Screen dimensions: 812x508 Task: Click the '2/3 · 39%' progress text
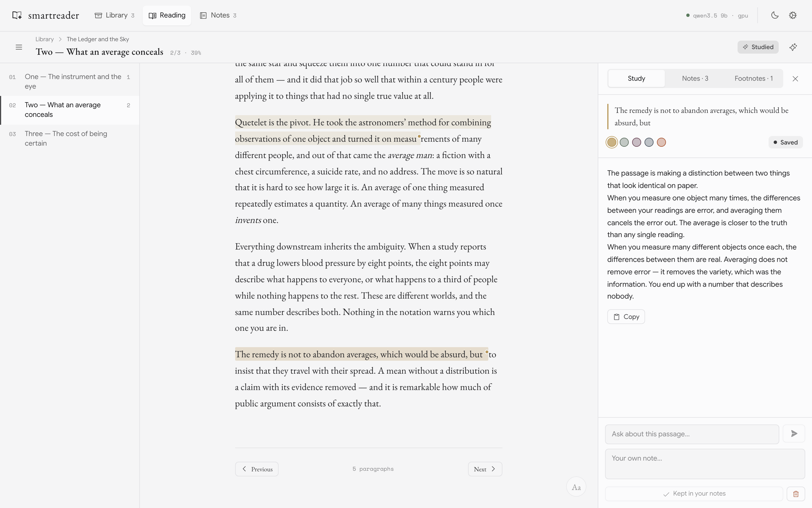pyautogui.click(x=186, y=53)
